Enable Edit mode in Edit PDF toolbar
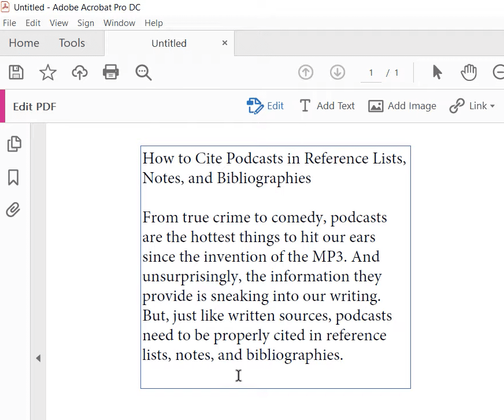 (265, 106)
